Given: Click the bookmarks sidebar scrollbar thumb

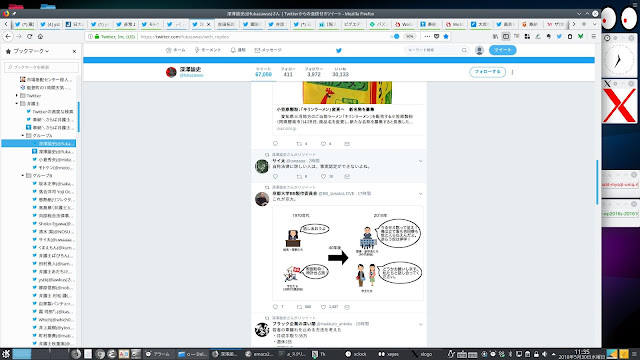Looking at the screenshot, I should click(x=78, y=117).
